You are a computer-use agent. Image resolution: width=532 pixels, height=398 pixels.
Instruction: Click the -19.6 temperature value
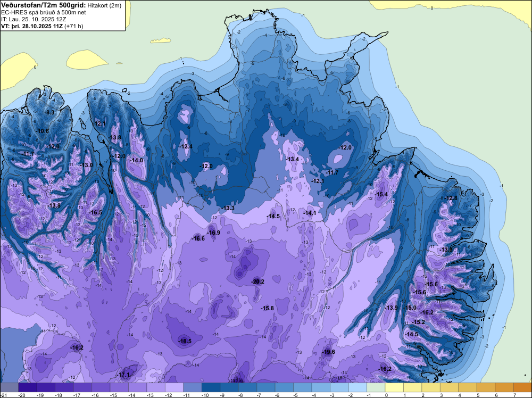[x=328, y=352]
